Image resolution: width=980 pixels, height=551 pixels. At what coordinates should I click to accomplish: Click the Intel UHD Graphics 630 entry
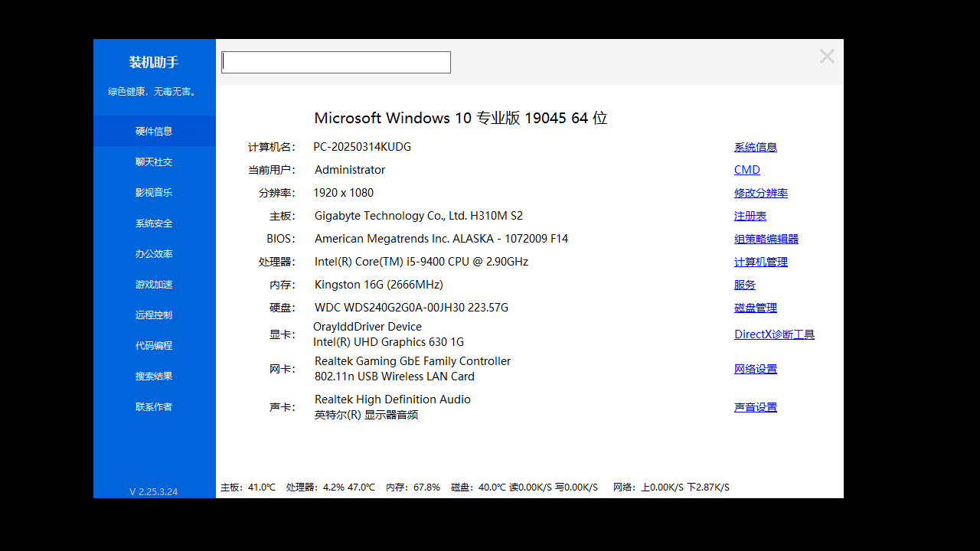pos(389,342)
